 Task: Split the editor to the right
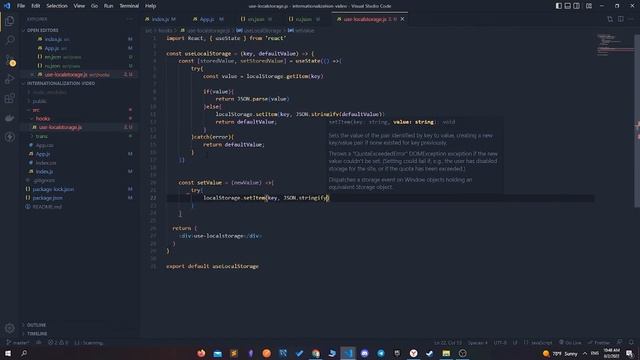pyautogui.click(x=620, y=19)
